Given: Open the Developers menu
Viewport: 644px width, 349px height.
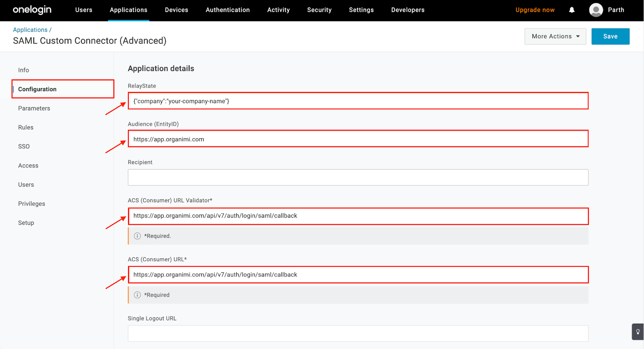Looking at the screenshot, I should pos(408,10).
